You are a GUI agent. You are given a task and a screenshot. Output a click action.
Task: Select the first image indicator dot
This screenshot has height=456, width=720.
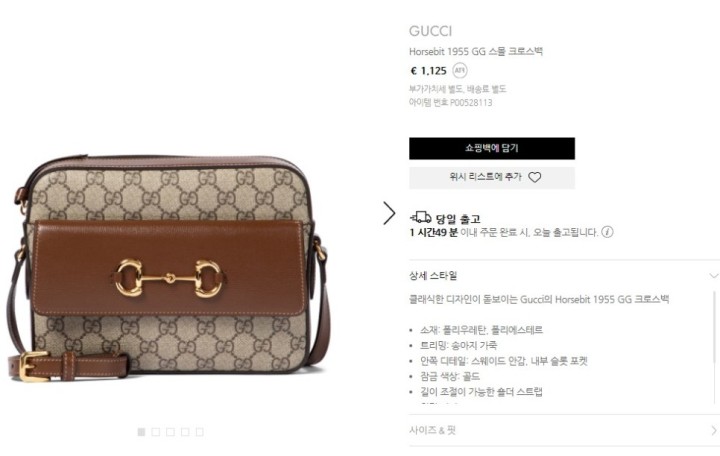click(141, 432)
